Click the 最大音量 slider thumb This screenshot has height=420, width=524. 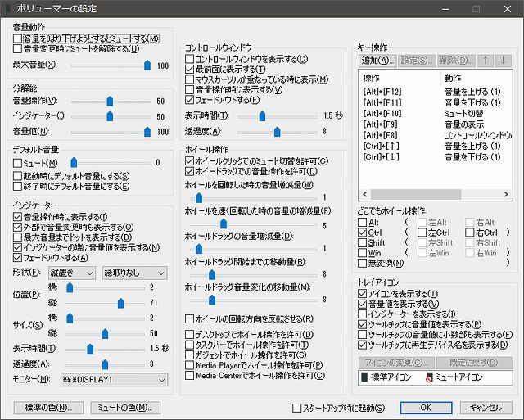[147, 65]
